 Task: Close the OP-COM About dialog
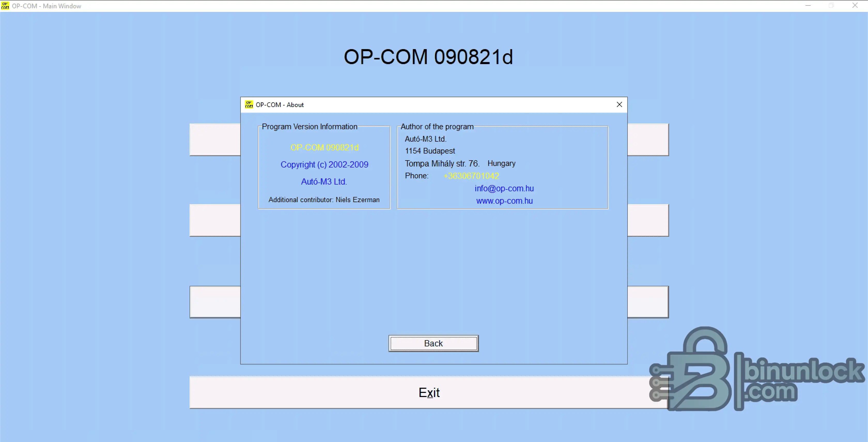point(619,104)
